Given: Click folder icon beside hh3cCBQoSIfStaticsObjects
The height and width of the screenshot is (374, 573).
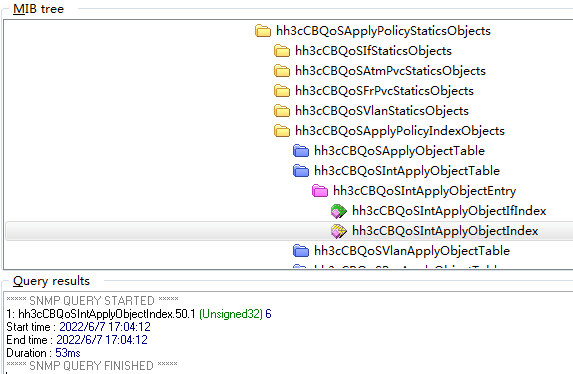Looking at the screenshot, I should [x=282, y=51].
